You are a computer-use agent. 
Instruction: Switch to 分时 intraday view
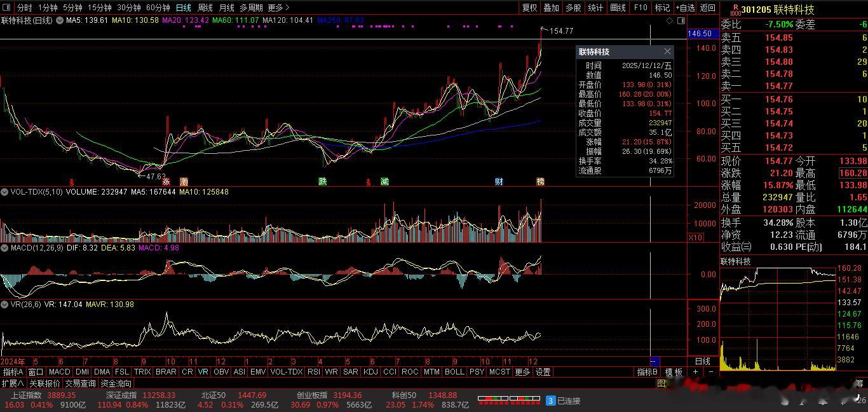click(24, 8)
